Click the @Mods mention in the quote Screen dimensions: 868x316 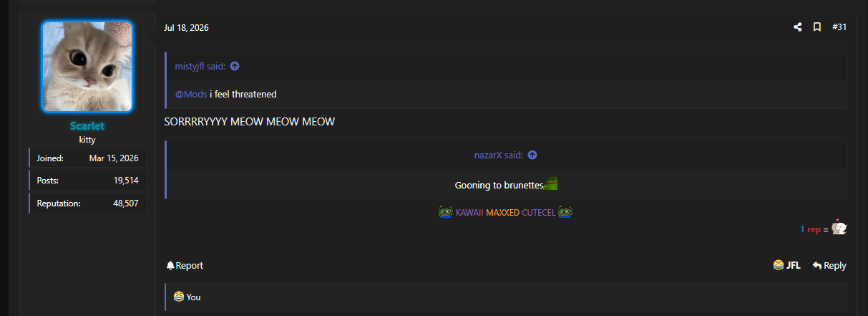191,94
